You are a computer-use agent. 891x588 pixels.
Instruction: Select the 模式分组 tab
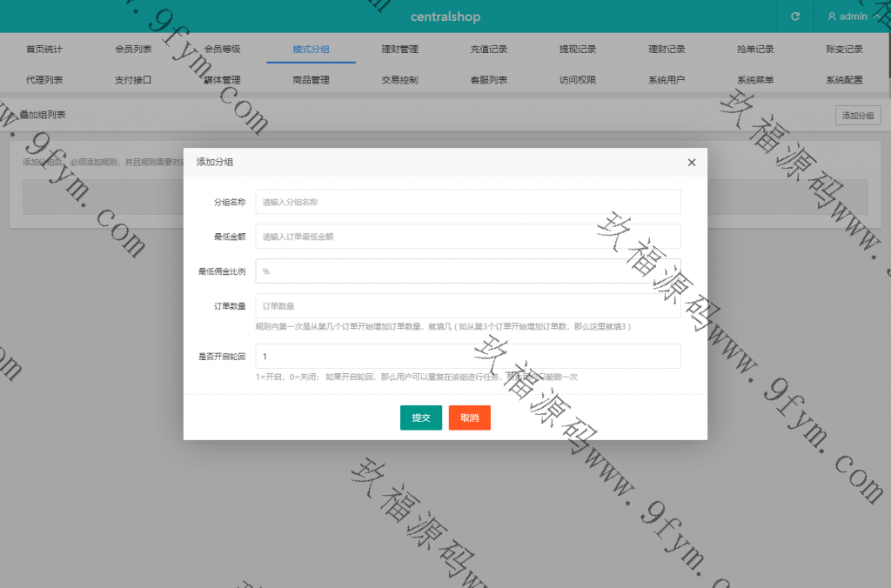(x=311, y=50)
